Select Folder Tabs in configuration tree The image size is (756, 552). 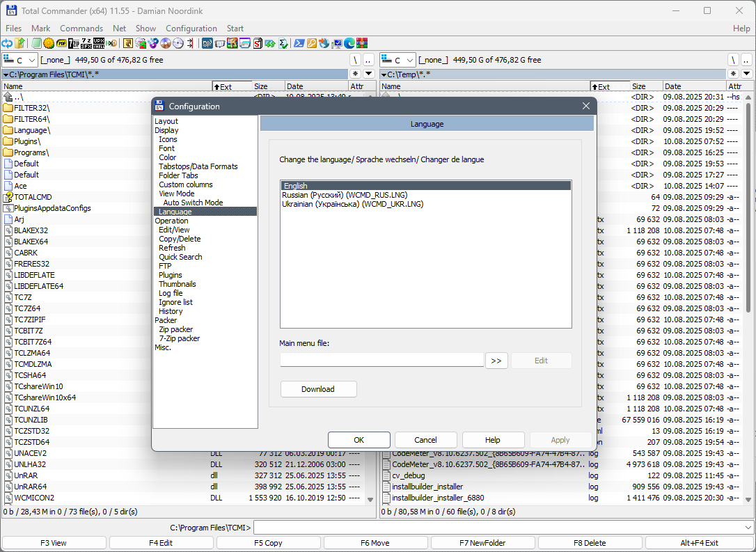[178, 175]
